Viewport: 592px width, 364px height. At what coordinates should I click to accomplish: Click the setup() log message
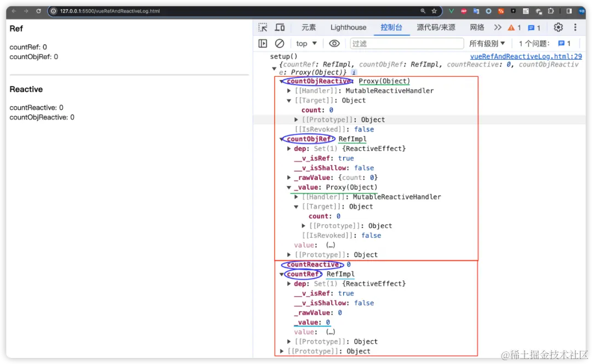(x=283, y=56)
